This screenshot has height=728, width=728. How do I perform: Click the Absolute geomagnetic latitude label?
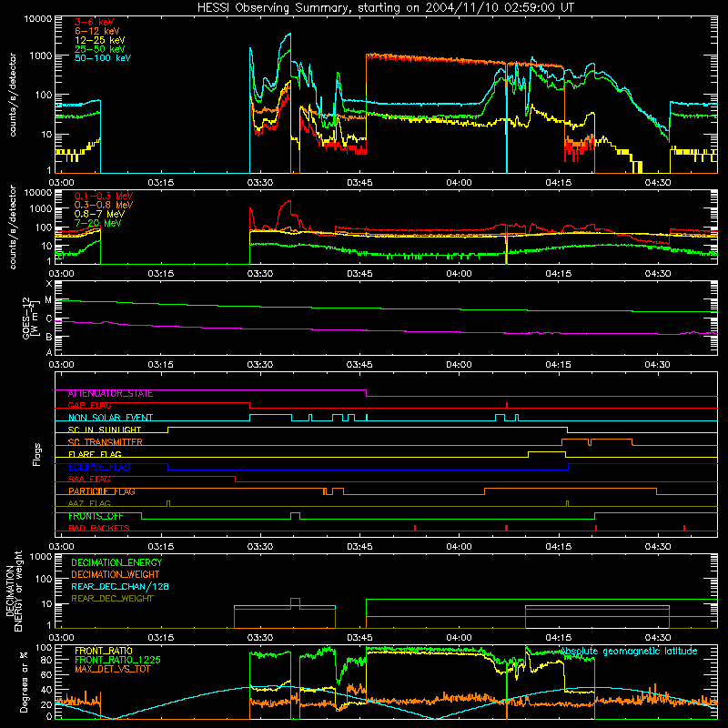629,651
